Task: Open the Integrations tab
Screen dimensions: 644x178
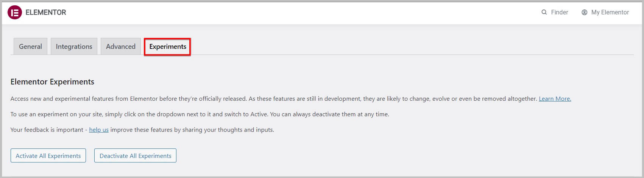Action: tap(74, 47)
